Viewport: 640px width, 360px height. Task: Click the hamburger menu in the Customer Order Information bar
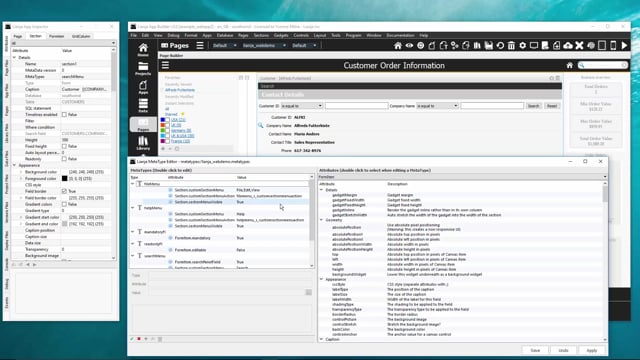point(165,65)
